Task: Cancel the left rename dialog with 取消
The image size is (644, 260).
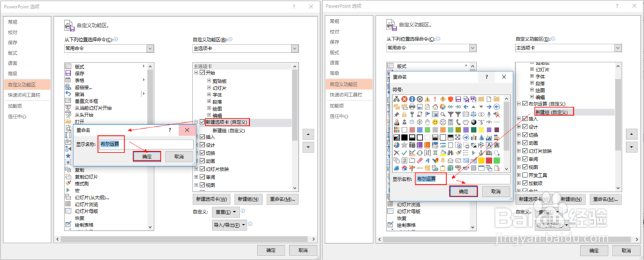Action: [x=178, y=156]
